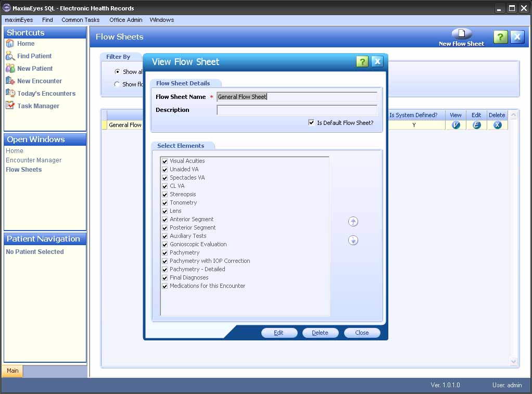
Task: Uncheck Medications for this Encounter
Action: tap(165, 286)
